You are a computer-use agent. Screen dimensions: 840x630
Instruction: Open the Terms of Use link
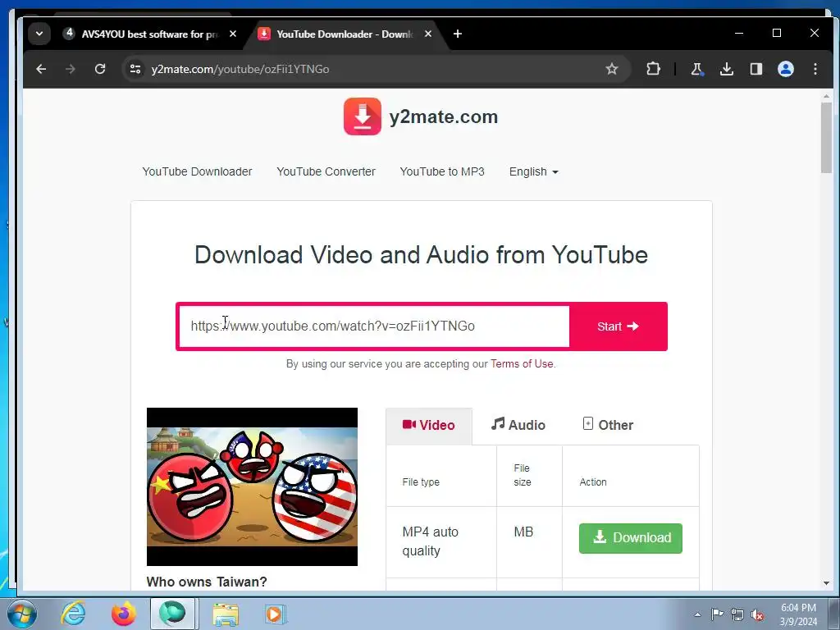click(x=522, y=363)
